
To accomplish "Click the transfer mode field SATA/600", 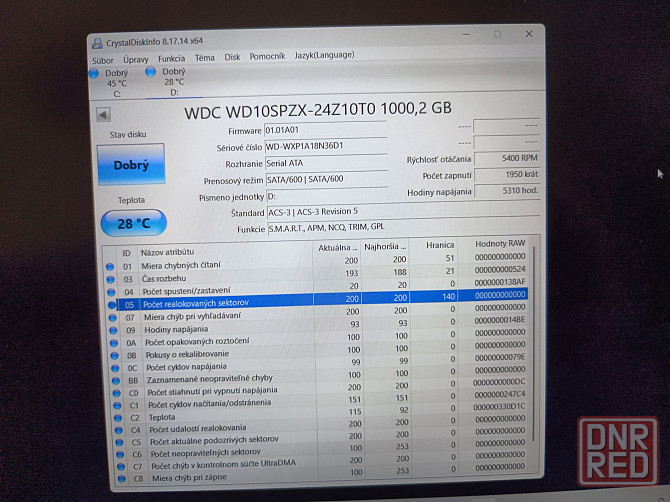I will pyautogui.click(x=326, y=179).
